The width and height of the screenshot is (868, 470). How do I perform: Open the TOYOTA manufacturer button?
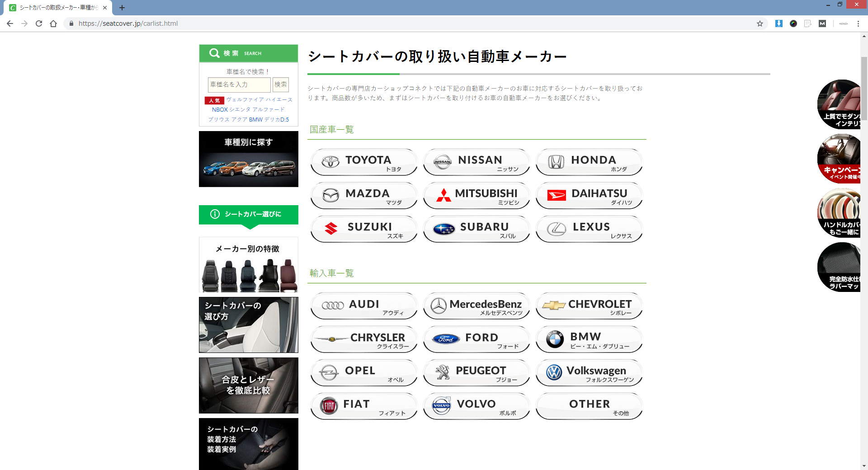pos(364,162)
